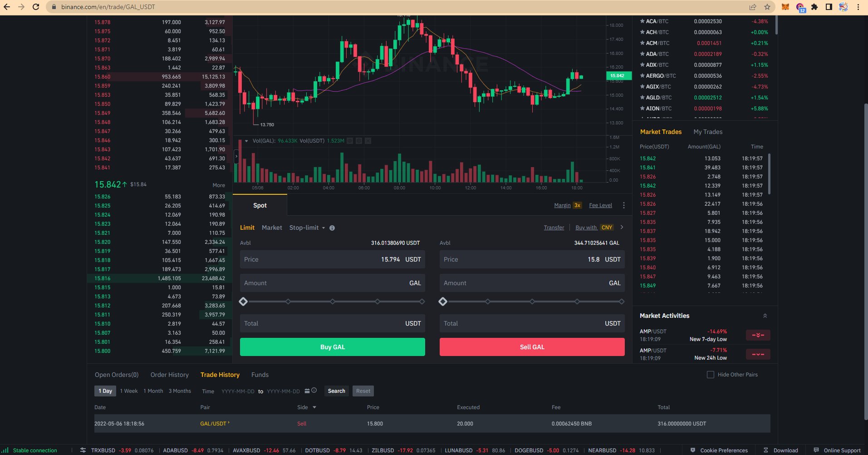The height and width of the screenshot is (455, 868).
Task: Open GAL/USDT pair link arrow in trade history
Action: point(229,423)
